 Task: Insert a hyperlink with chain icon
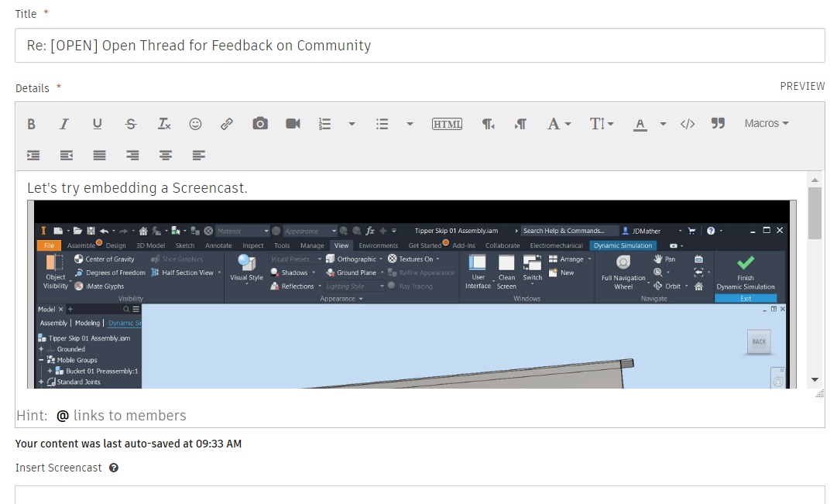(227, 124)
